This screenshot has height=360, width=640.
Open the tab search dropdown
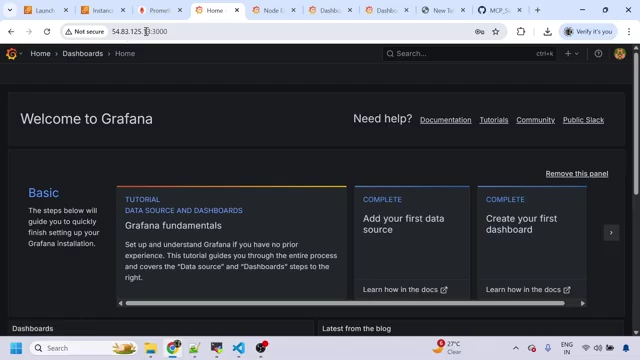[x=10, y=10]
